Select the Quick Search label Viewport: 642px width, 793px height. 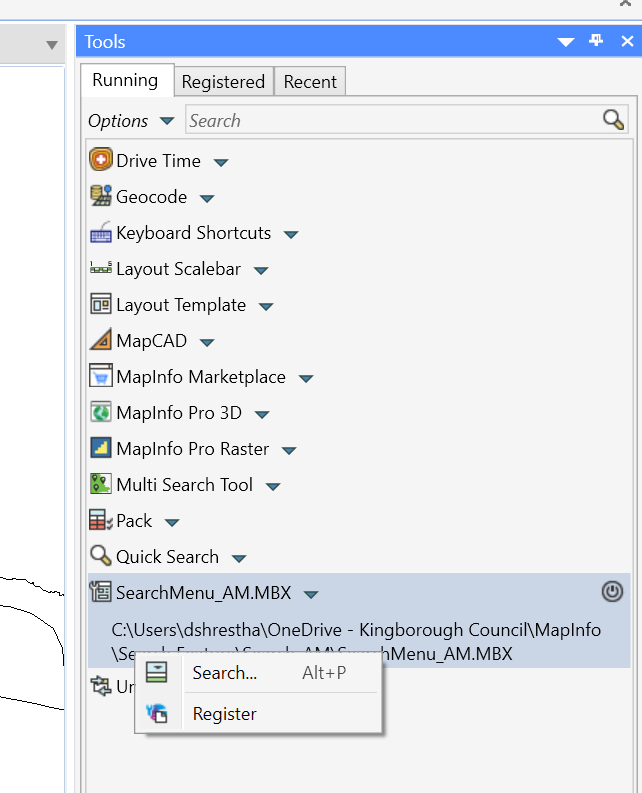click(167, 557)
